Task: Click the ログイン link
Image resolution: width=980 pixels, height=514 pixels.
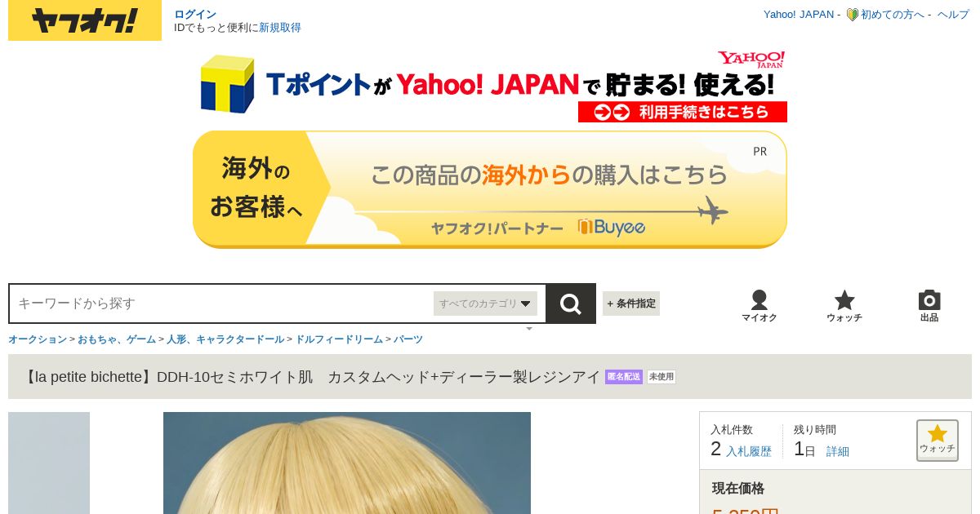Action: (x=195, y=14)
